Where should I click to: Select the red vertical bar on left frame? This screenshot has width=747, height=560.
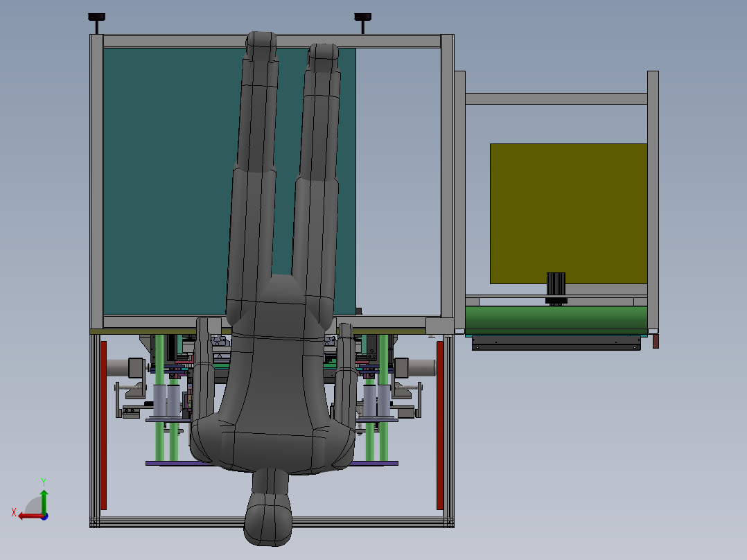click(103, 425)
